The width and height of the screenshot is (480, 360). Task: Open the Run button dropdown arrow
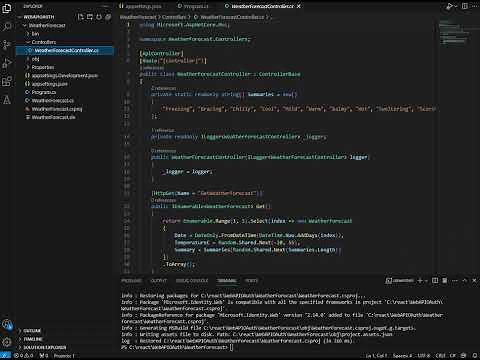click(456, 6)
